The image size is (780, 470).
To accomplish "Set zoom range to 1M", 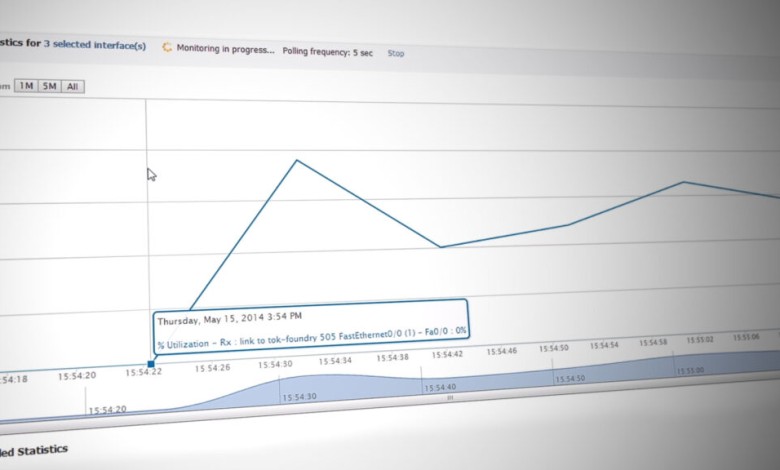I will [x=26, y=86].
